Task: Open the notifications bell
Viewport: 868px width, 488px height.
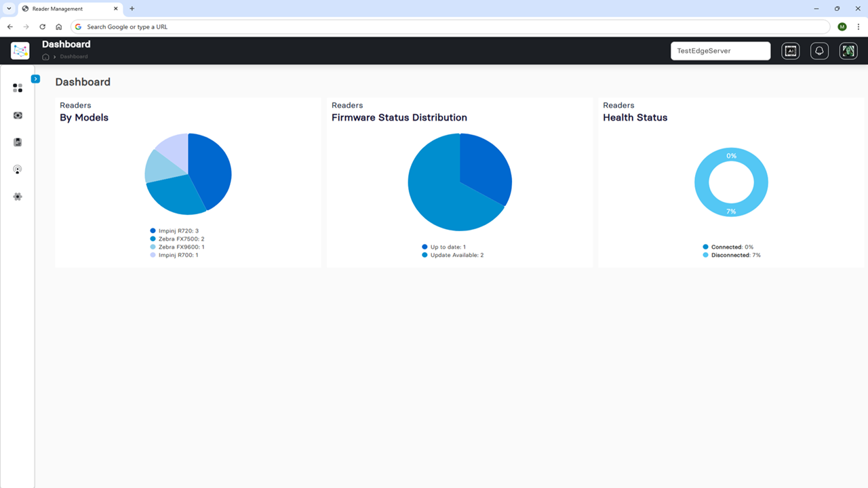Action: tap(819, 51)
